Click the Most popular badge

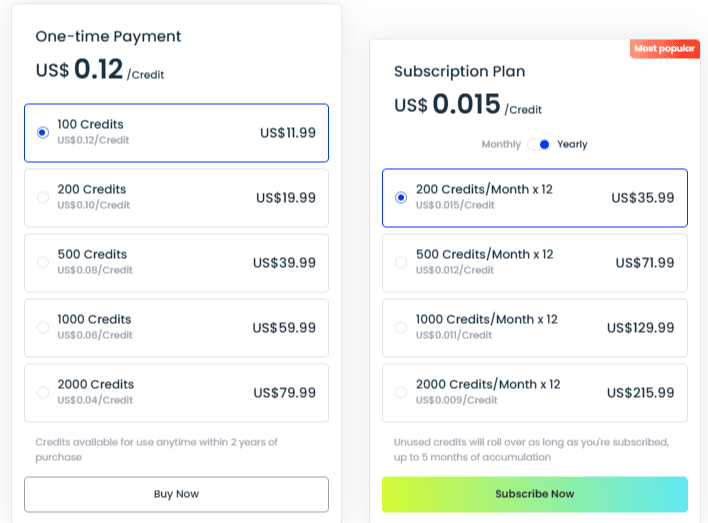665,49
